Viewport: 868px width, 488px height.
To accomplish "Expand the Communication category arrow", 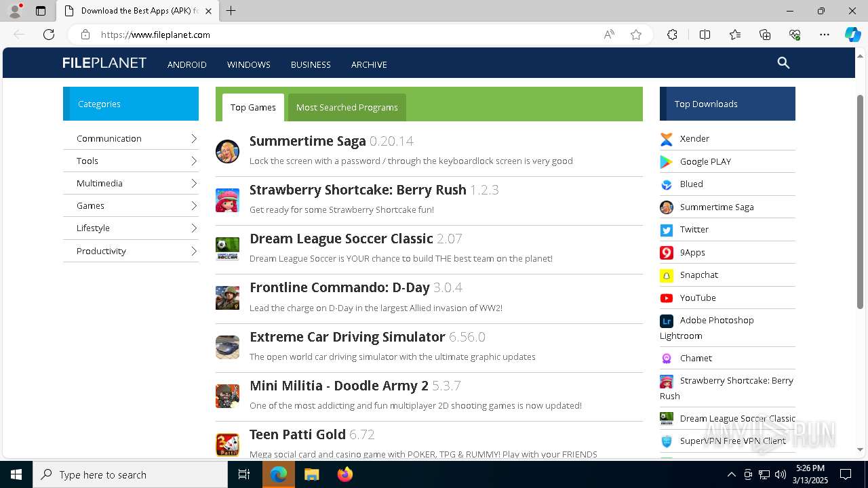I will 193,138.
